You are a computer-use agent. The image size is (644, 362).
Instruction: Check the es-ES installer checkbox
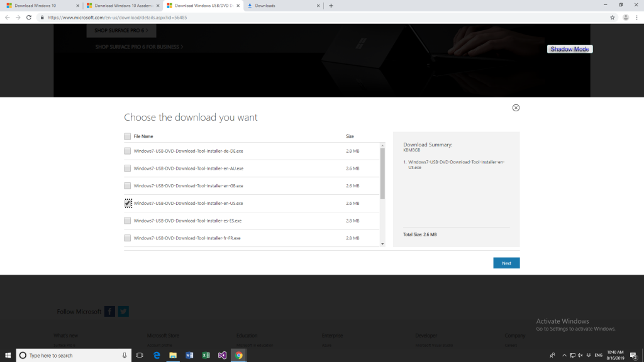click(x=127, y=221)
